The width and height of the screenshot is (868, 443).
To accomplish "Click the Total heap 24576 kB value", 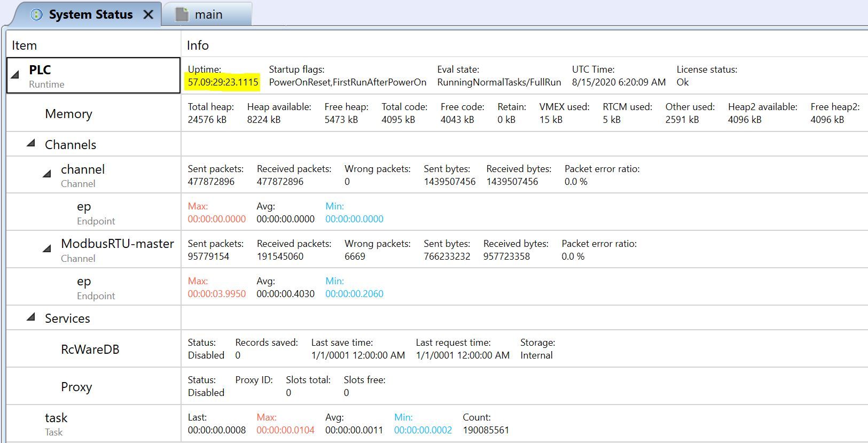I will [x=207, y=119].
